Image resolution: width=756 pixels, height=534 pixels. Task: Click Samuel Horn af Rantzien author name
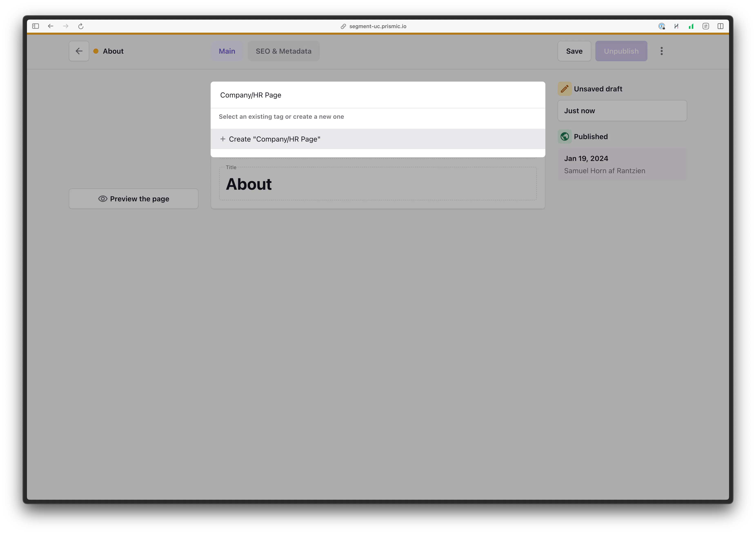click(605, 171)
